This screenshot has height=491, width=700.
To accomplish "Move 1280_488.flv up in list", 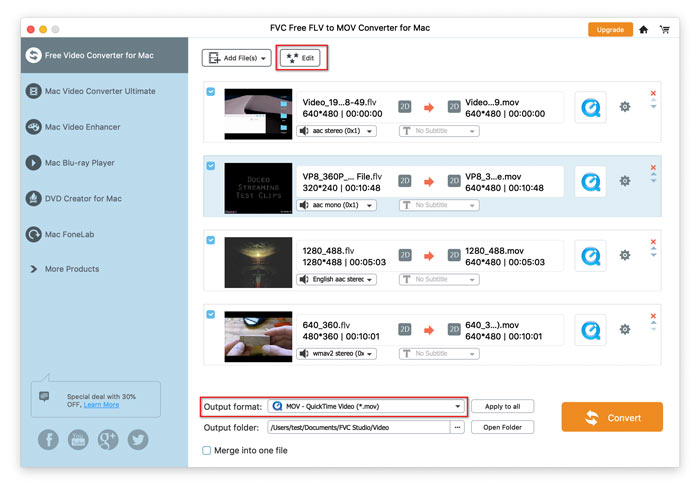I will tap(653, 249).
